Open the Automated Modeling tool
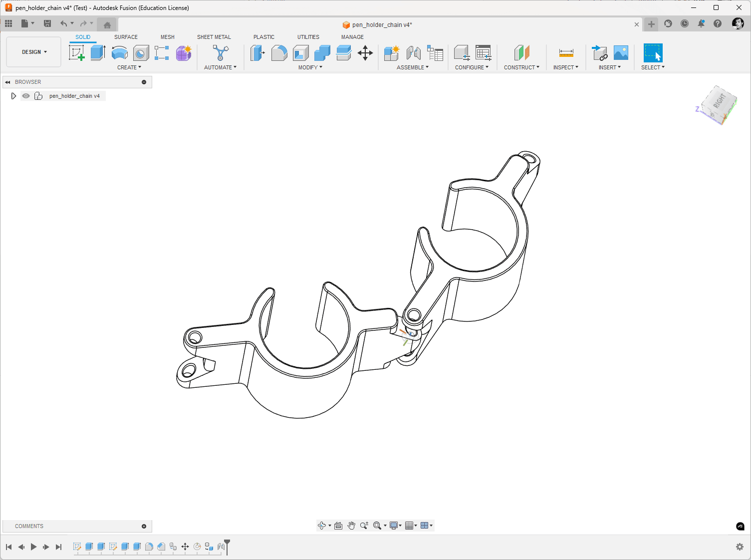The height and width of the screenshot is (560, 751). point(221,53)
